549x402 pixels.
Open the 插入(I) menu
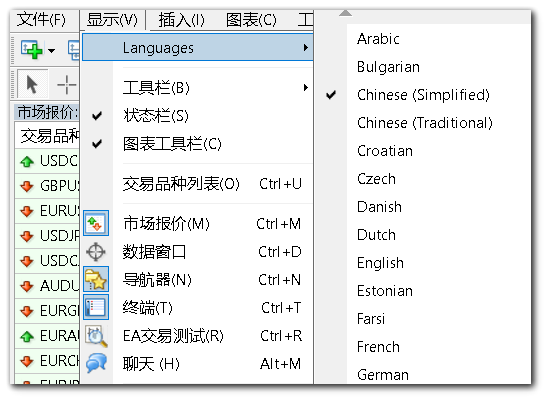click(181, 20)
